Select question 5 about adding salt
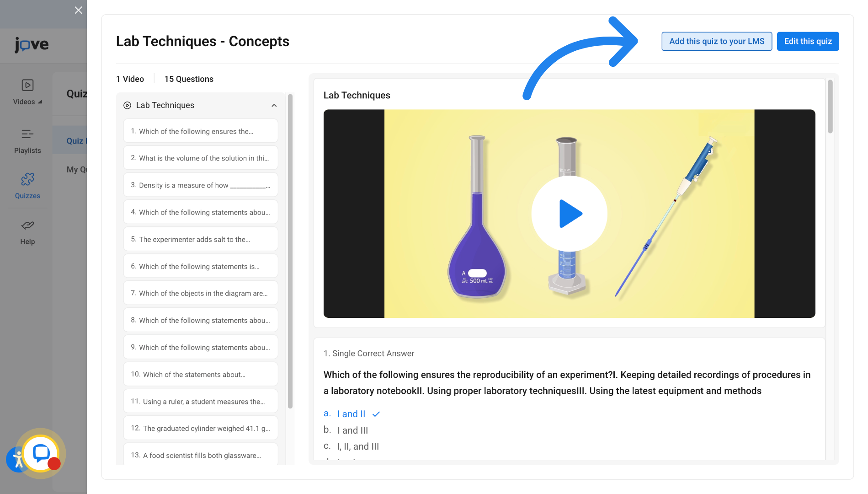This screenshot has width=868, height=494. click(201, 239)
